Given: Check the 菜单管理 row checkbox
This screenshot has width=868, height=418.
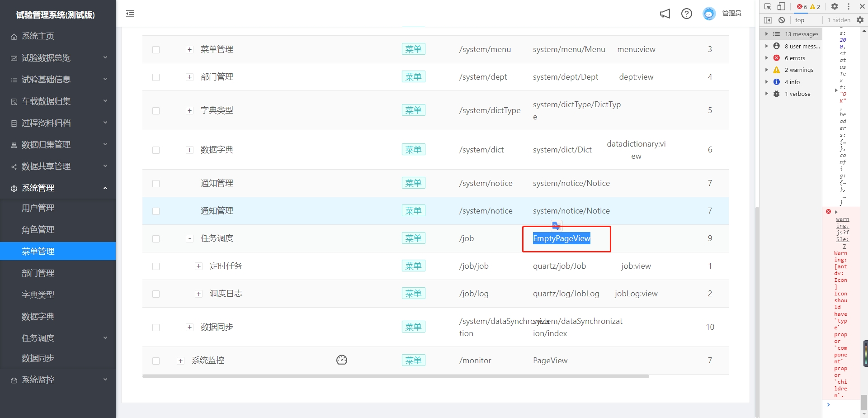Looking at the screenshot, I should 156,50.
